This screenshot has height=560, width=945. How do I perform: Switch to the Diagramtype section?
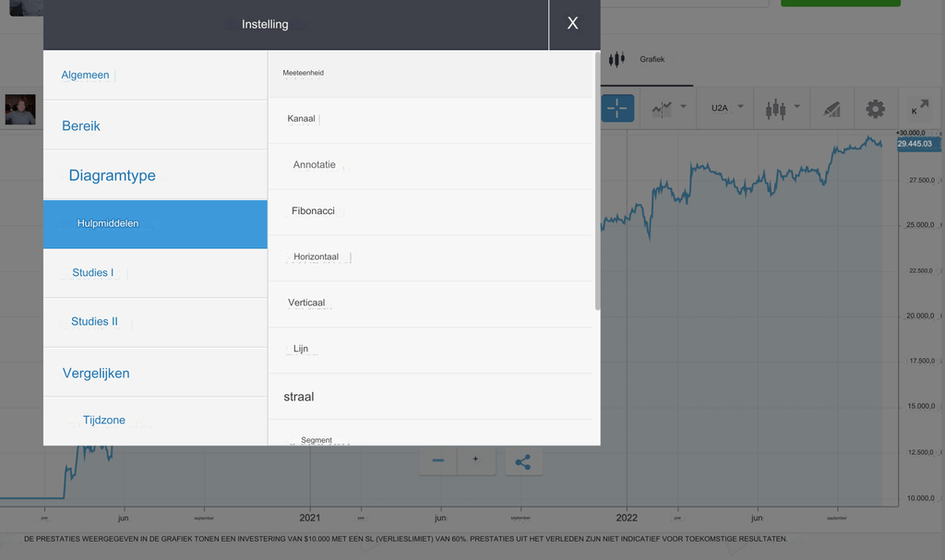point(112,175)
